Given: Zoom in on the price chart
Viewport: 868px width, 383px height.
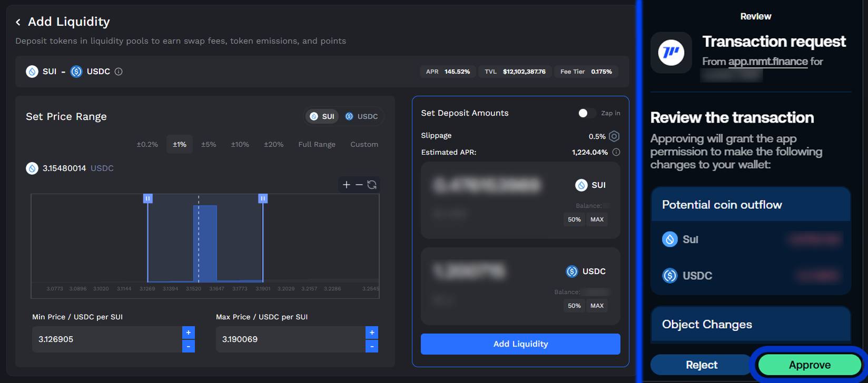Looking at the screenshot, I should click(346, 185).
